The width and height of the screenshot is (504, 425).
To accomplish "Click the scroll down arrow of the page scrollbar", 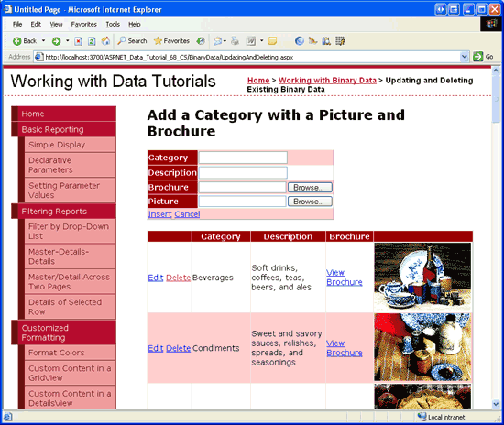I will point(496,404).
